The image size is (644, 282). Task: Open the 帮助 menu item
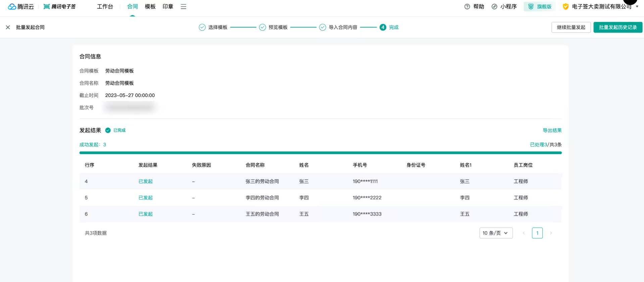[479, 7]
